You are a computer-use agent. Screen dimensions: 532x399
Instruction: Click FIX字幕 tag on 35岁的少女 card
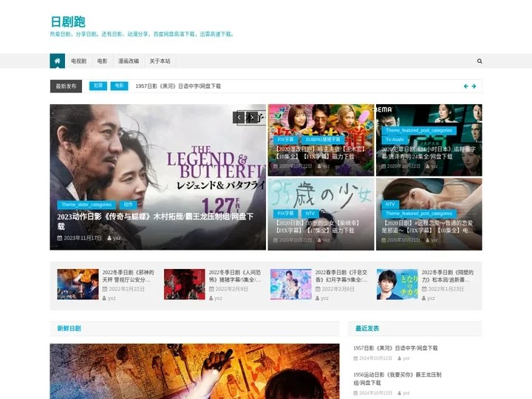(x=286, y=214)
